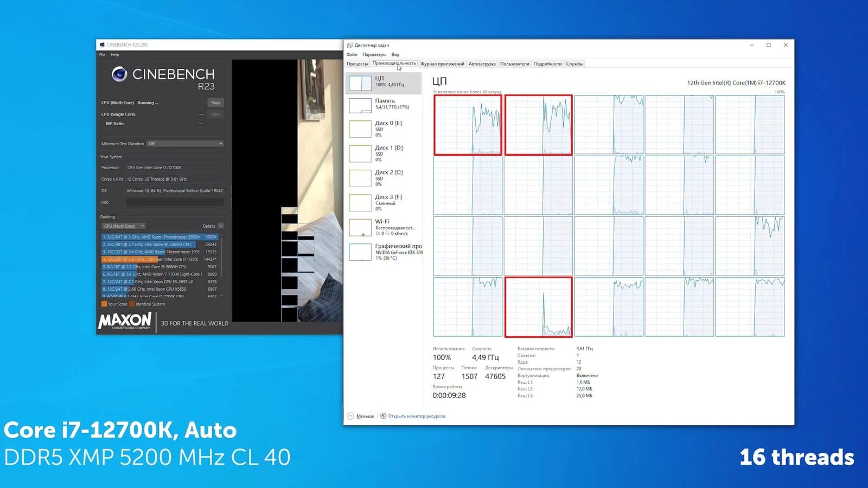Switch to the Пользователи tab
Screen dimensions: 868x488
(x=514, y=64)
